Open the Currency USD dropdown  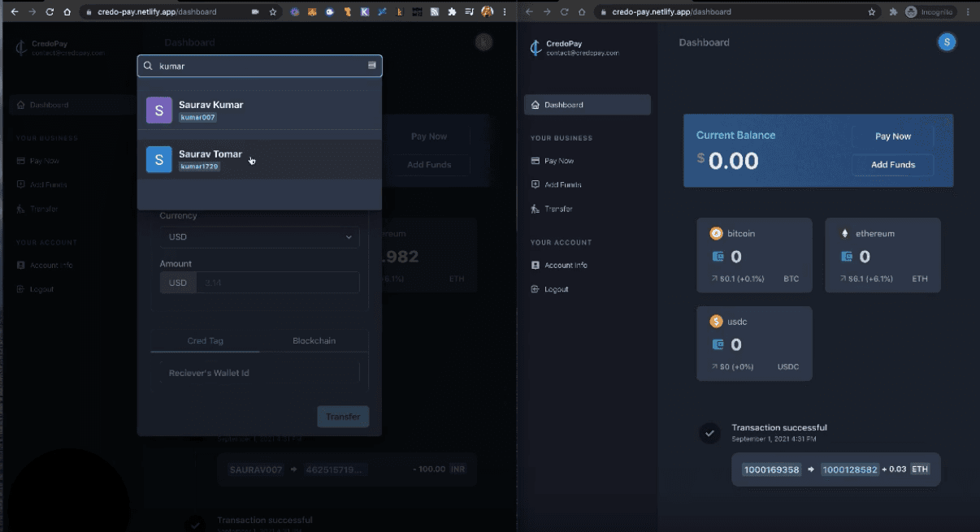(260, 237)
